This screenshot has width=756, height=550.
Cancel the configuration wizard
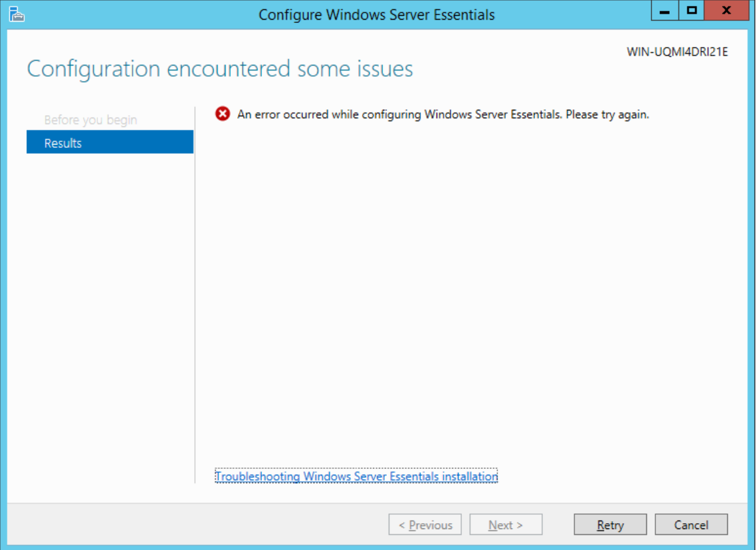pyautogui.click(x=691, y=525)
